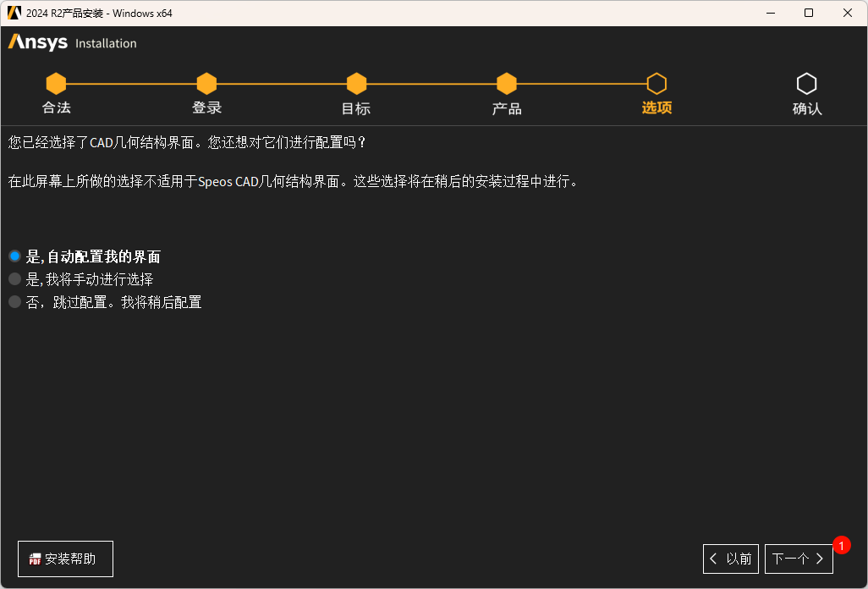Click the 登录 step label
Screen dimensions: 868x589
(x=206, y=107)
